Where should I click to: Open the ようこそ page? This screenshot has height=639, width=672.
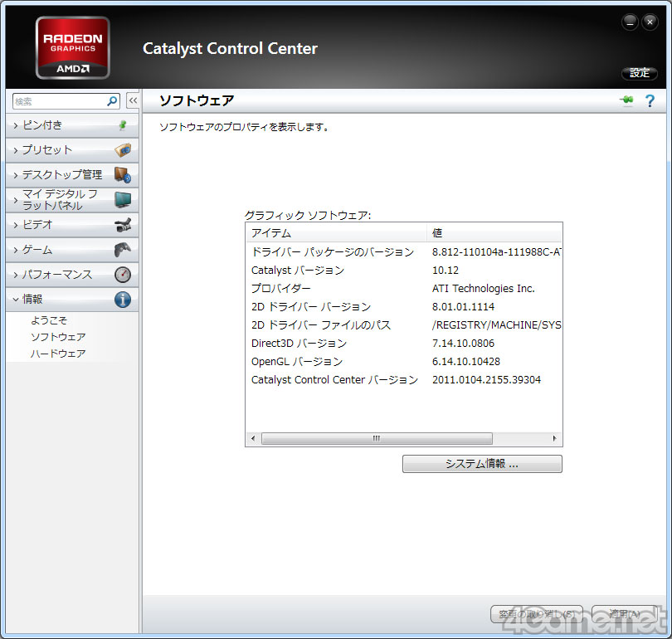point(49,320)
